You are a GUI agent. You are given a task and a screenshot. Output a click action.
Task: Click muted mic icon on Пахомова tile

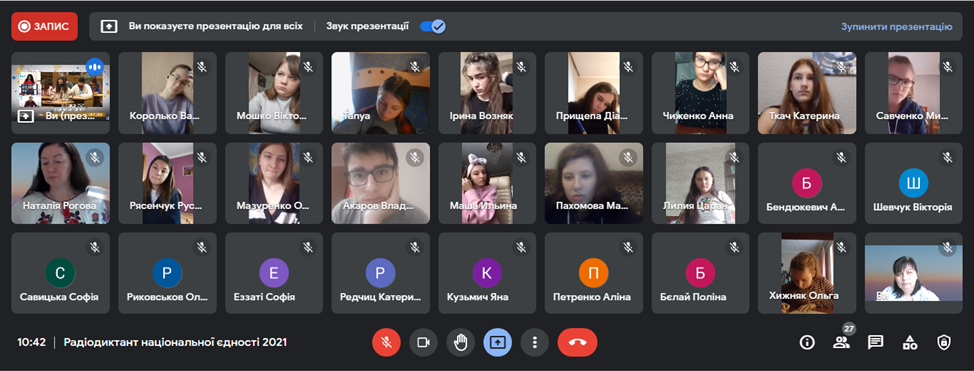coord(628,158)
